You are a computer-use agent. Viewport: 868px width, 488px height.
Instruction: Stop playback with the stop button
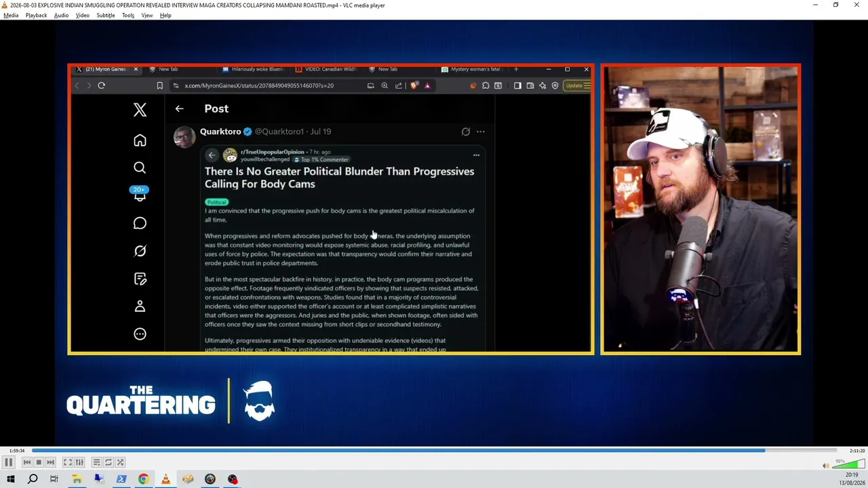(39, 462)
